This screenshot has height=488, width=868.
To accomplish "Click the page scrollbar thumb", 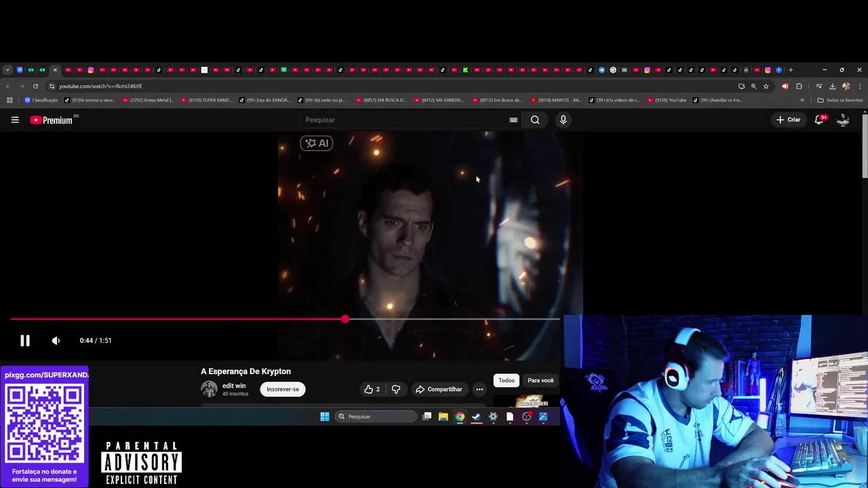I will [x=865, y=148].
